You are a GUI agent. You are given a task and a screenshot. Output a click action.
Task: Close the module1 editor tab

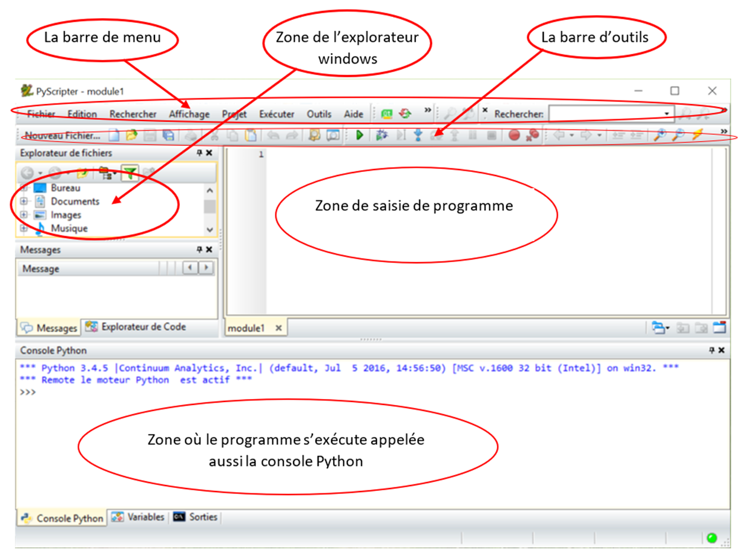(278, 328)
